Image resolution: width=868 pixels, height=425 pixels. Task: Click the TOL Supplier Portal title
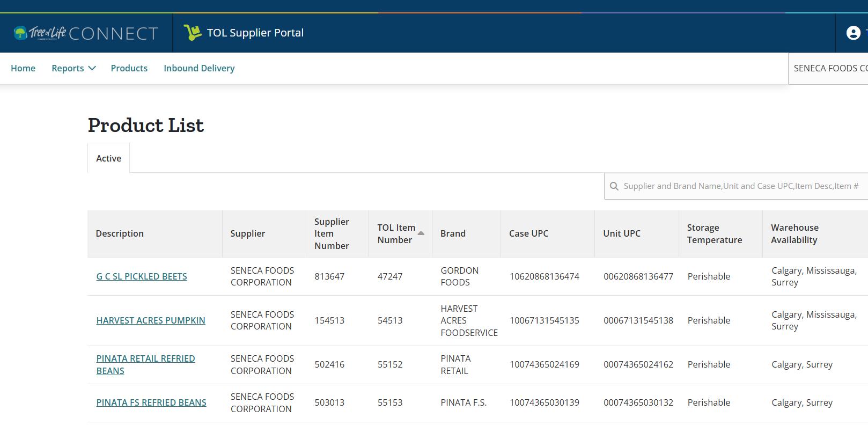[x=255, y=33]
